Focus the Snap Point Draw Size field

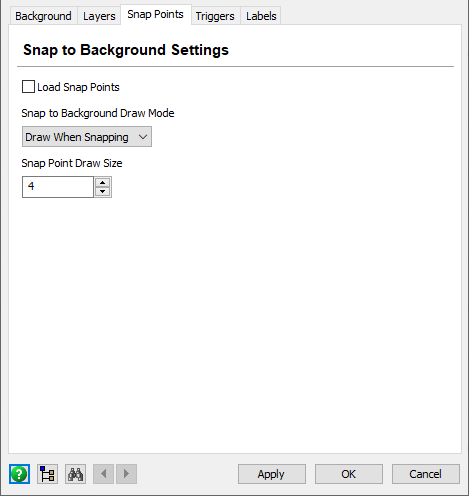pos(58,187)
